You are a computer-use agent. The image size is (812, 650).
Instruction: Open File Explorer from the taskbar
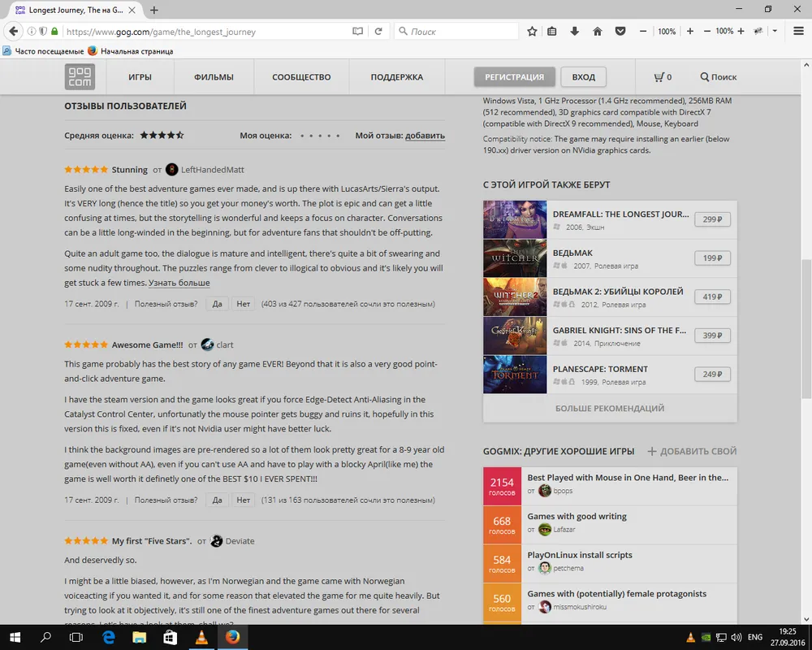140,637
